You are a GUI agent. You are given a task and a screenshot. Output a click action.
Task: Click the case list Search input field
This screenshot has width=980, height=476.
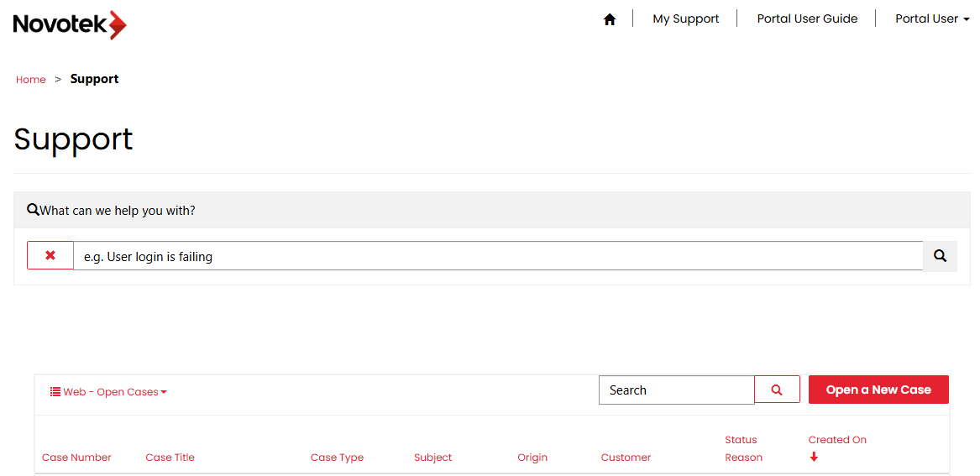676,390
